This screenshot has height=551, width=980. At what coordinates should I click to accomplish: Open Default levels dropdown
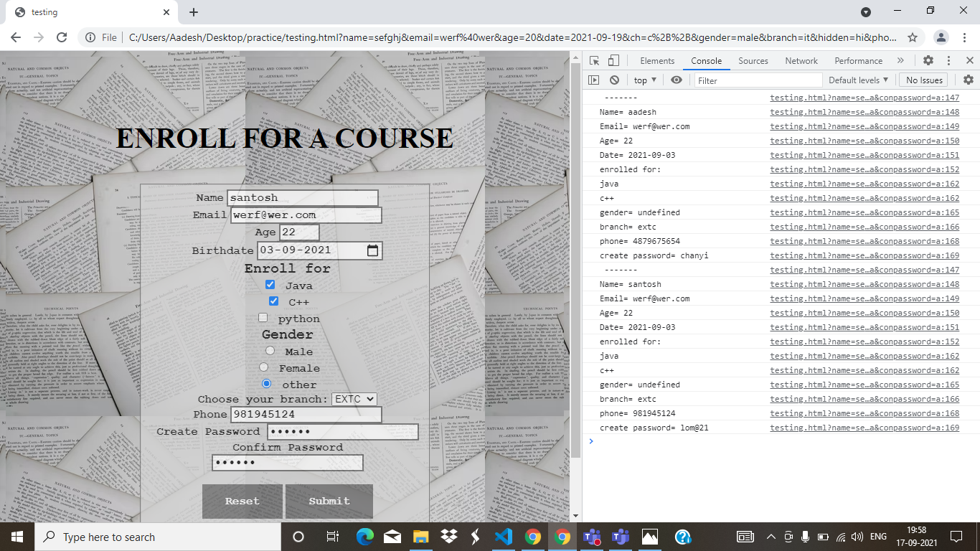point(859,80)
